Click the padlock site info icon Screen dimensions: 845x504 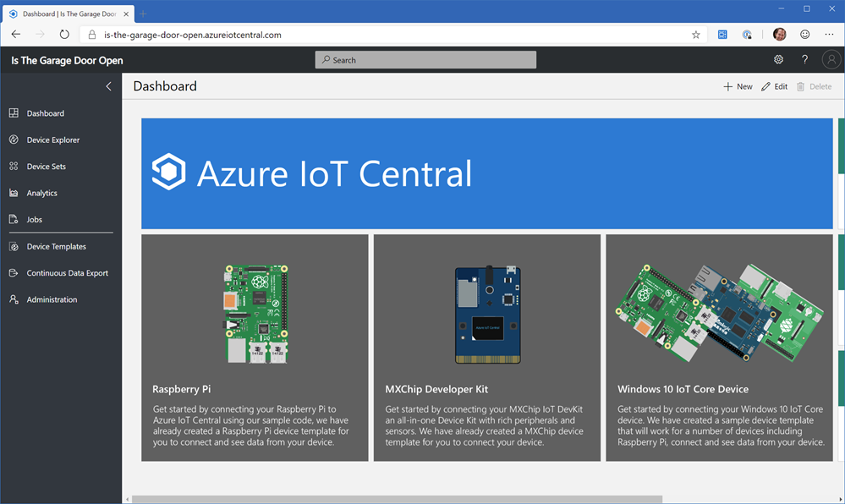pos(92,35)
